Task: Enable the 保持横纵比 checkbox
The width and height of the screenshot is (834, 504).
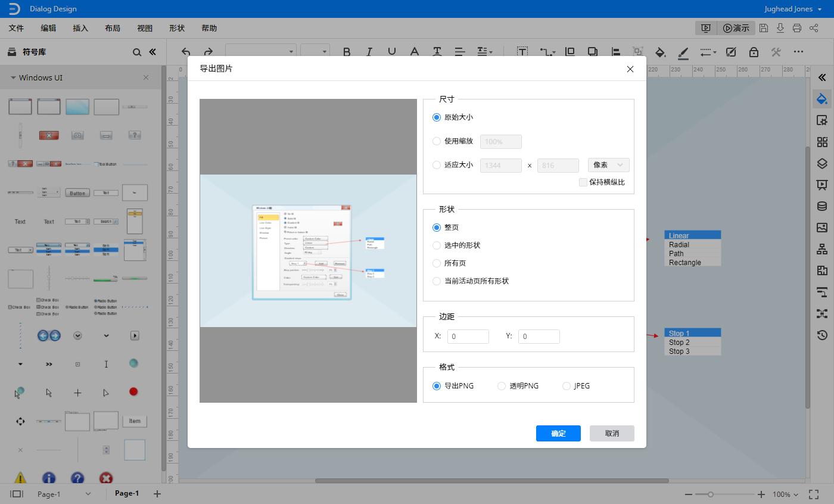Action: pos(583,182)
